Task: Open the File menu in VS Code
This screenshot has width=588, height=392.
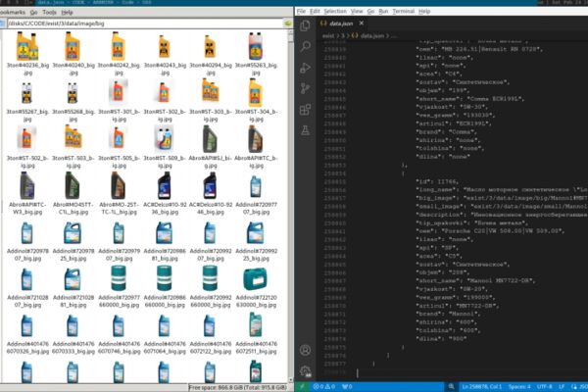Action: (301, 11)
